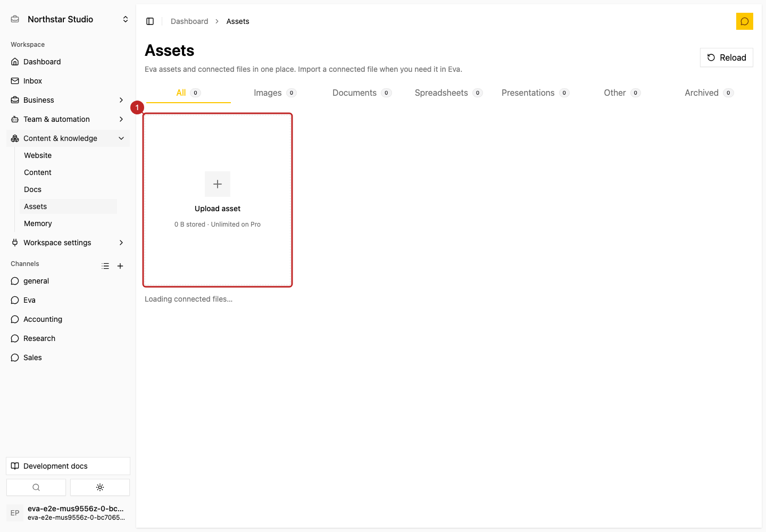Click the EP user avatar
The height and width of the screenshot is (532, 766).
tap(15, 513)
